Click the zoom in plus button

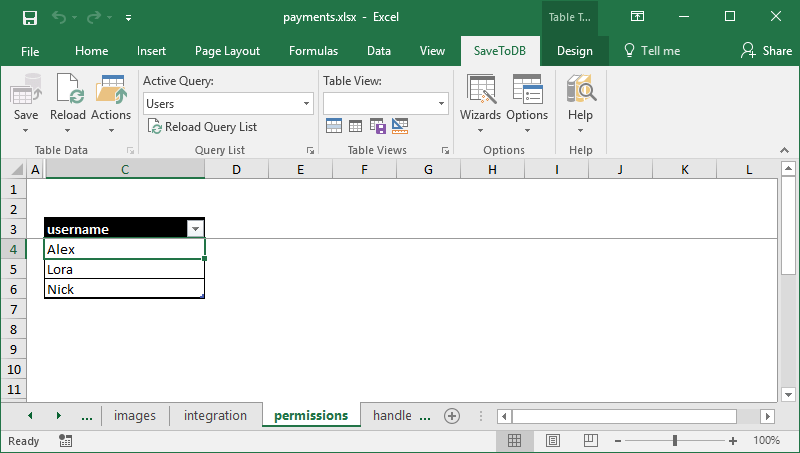coord(733,441)
